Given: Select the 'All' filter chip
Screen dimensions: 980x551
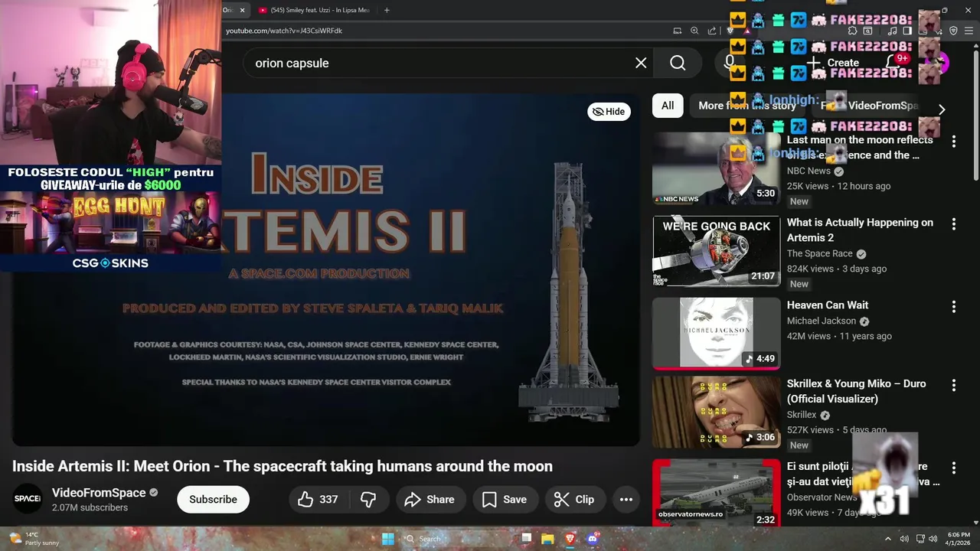Looking at the screenshot, I should pos(668,106).
